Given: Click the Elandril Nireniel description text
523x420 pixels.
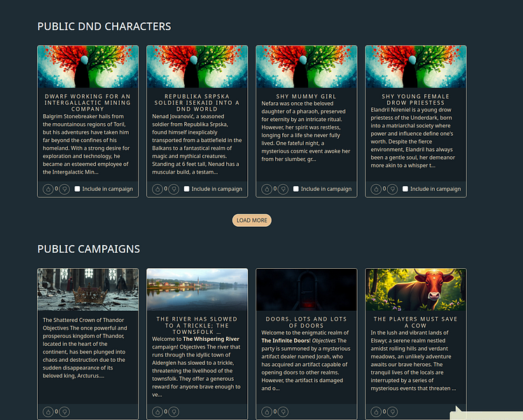Looking at the screenshot, I should [x=412, y=138].
